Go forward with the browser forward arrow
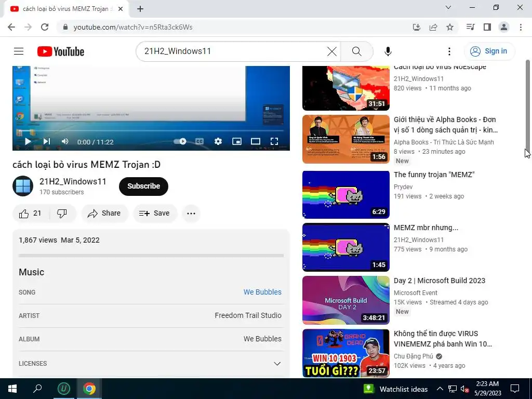 pos(28,27)
